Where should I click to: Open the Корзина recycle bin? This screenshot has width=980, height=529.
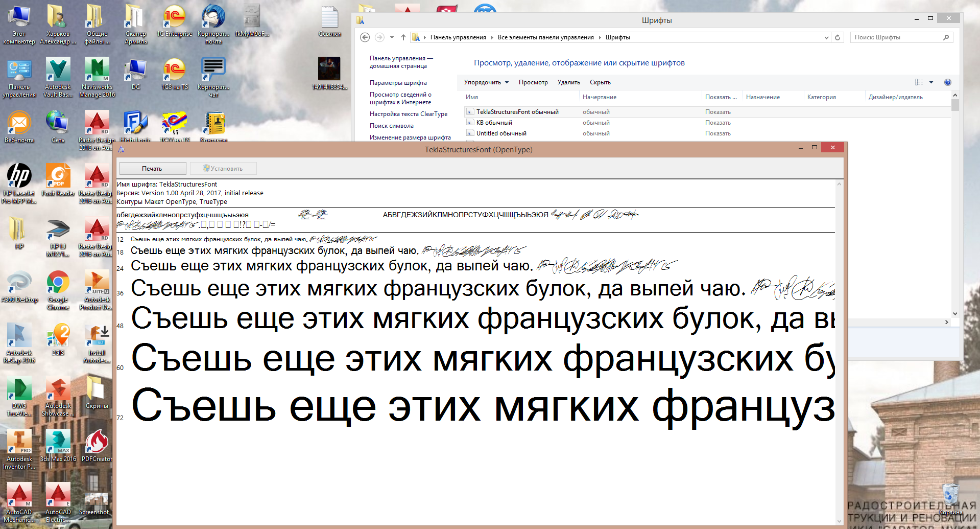950,499
